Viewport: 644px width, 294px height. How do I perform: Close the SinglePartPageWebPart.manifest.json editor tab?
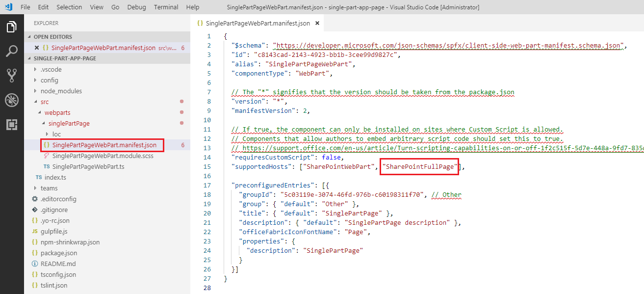tap(317, 23)
